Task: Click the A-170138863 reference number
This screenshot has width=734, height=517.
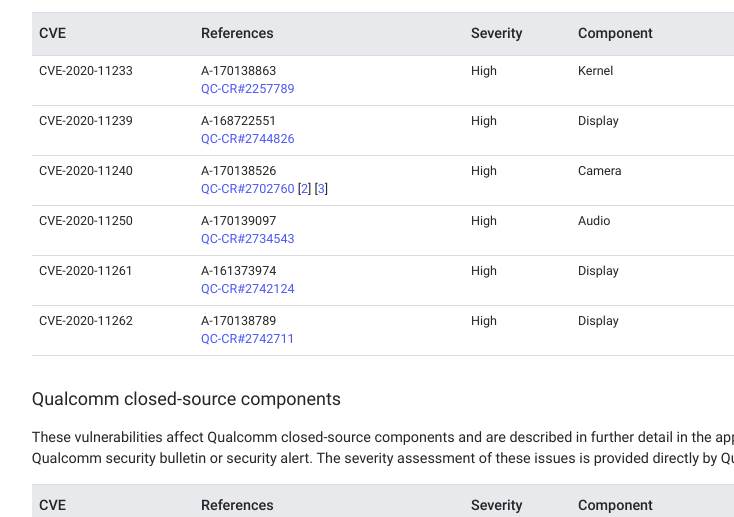Action: [238, 71]
